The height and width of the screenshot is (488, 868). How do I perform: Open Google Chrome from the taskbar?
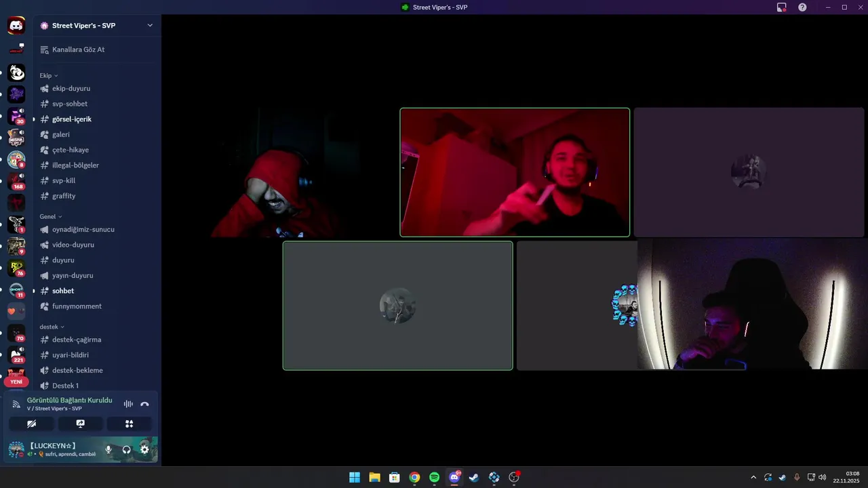click(414, 477)
